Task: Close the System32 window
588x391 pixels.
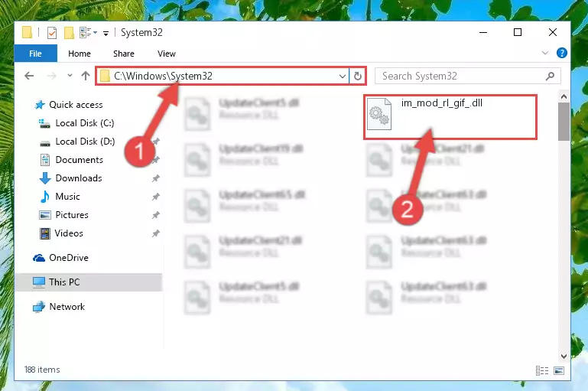Action: (x=552, y=32)
